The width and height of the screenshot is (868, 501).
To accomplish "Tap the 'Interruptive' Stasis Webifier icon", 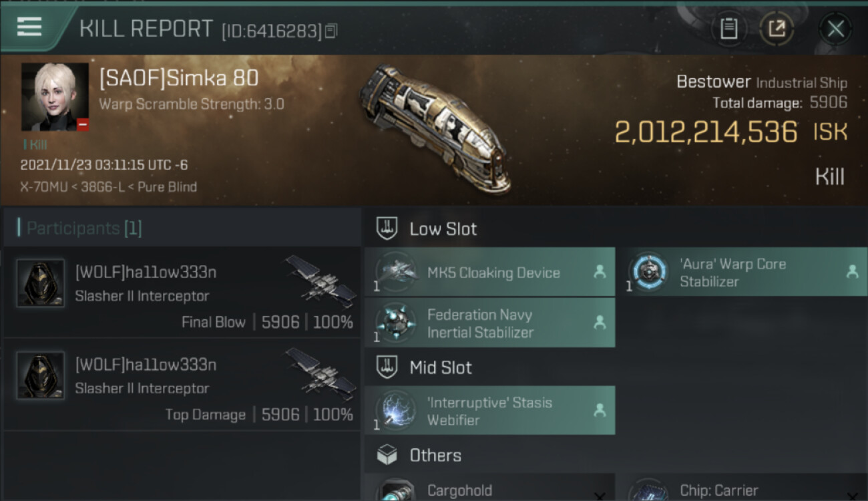I will tap(396, 410).
